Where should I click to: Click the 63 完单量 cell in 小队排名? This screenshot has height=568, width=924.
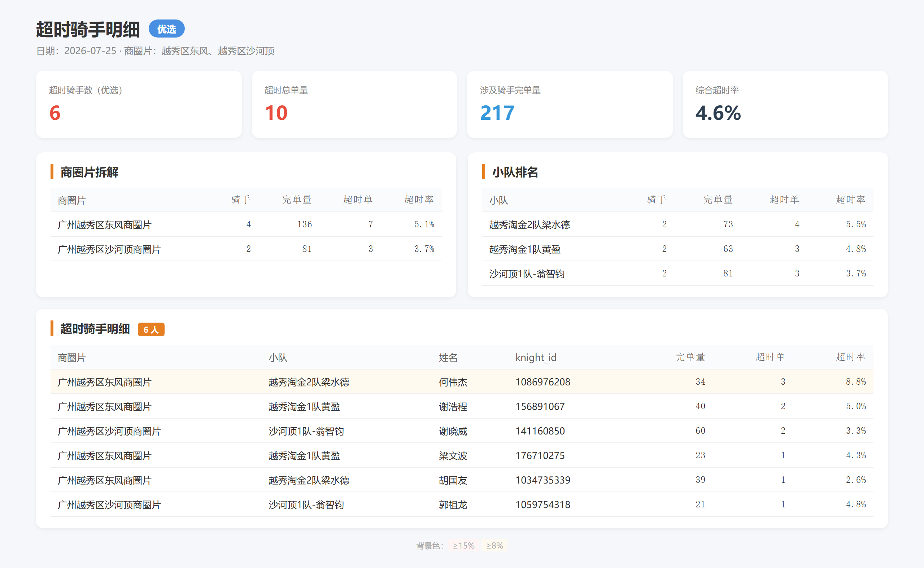[x=728, y=249]
